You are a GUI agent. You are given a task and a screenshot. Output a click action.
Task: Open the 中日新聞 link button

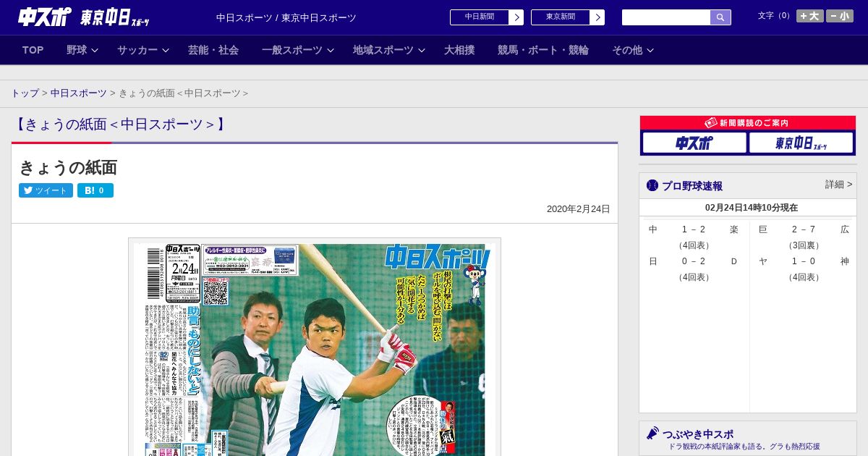pos(479,17)
